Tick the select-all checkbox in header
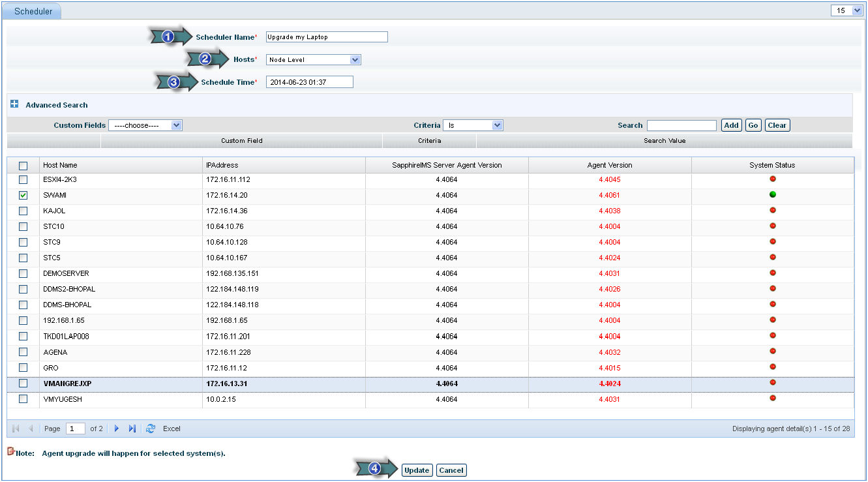This screenshot has width=868, height=482. pos(23,166)
